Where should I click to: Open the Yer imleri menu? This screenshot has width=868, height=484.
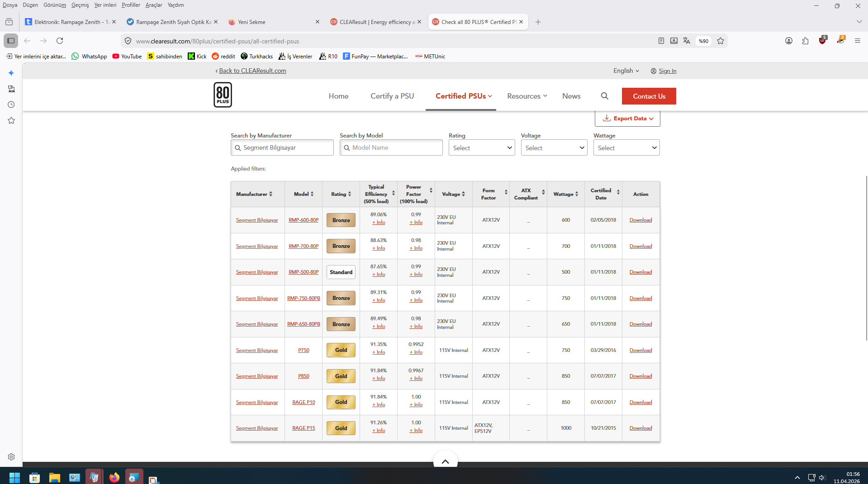click(105, 5)
